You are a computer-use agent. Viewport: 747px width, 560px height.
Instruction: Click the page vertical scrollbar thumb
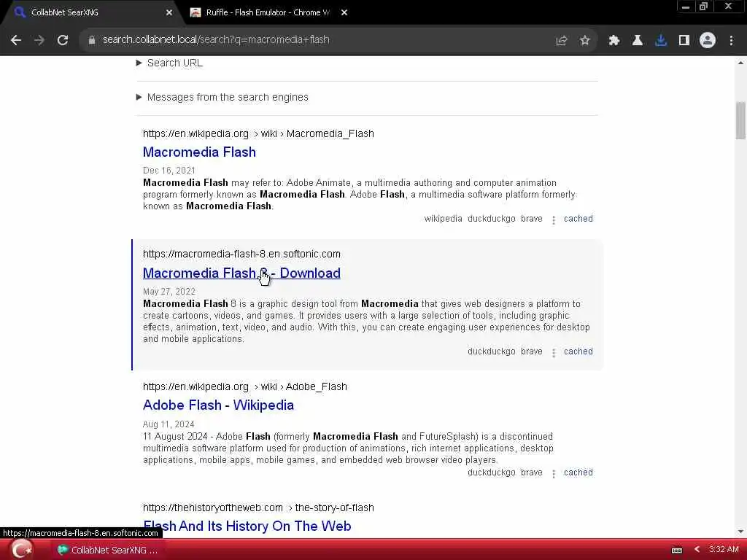[x=741, y=120]
